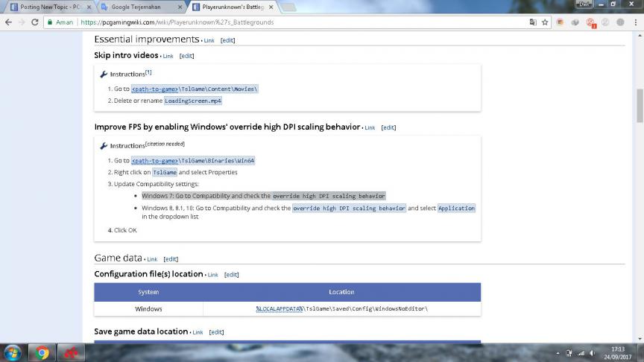Close the Playerunknown's Battlegrounds tab
The width and height of the screenshot is (644, 362).
(x=272, y=7)
